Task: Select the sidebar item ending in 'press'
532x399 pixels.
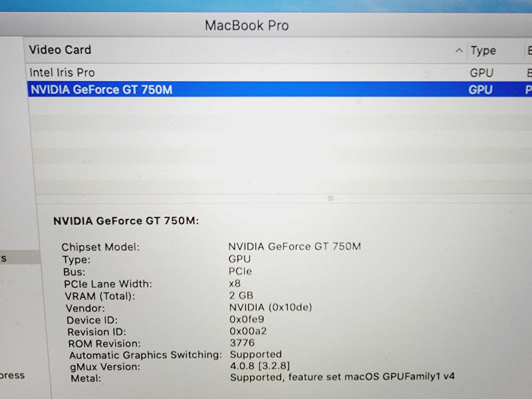Action: click(x=12, y=375)
